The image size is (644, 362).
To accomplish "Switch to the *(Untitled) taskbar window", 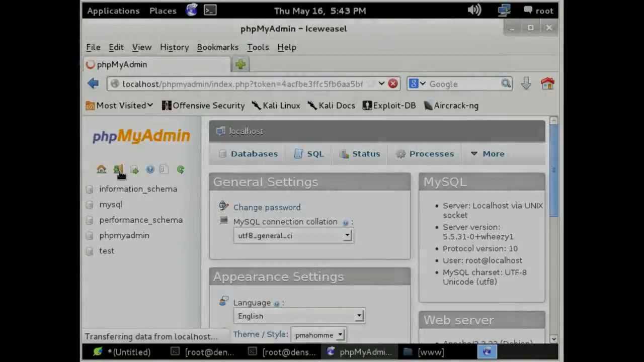I will tap(123, 352).
